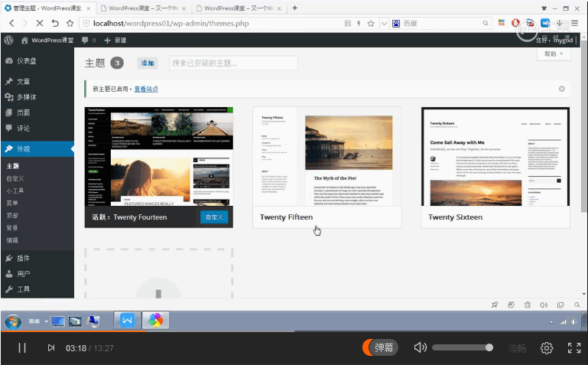
Task: Open the Windows Start orb
Action: click(x=13, y=321)
